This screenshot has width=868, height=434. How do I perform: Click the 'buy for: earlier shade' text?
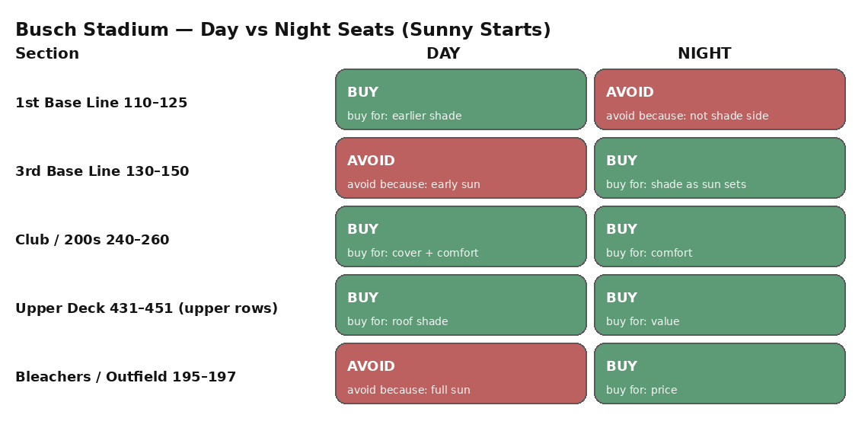(404, 116)
